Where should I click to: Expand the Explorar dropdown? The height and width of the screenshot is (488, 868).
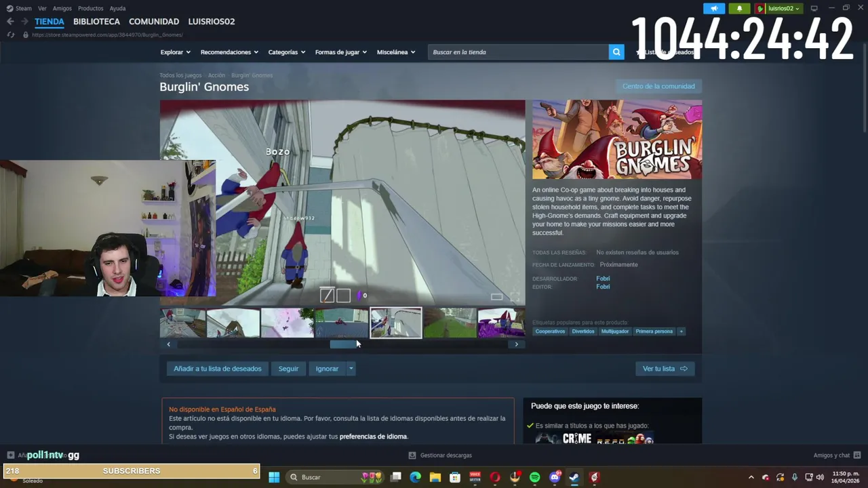tap(176, 52)
